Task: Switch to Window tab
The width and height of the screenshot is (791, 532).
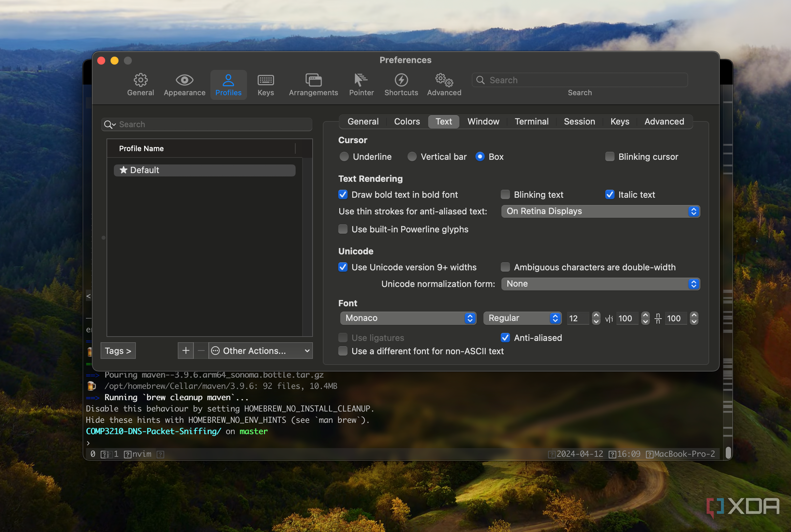Action: pyautogui.click(x=483, y=122)
